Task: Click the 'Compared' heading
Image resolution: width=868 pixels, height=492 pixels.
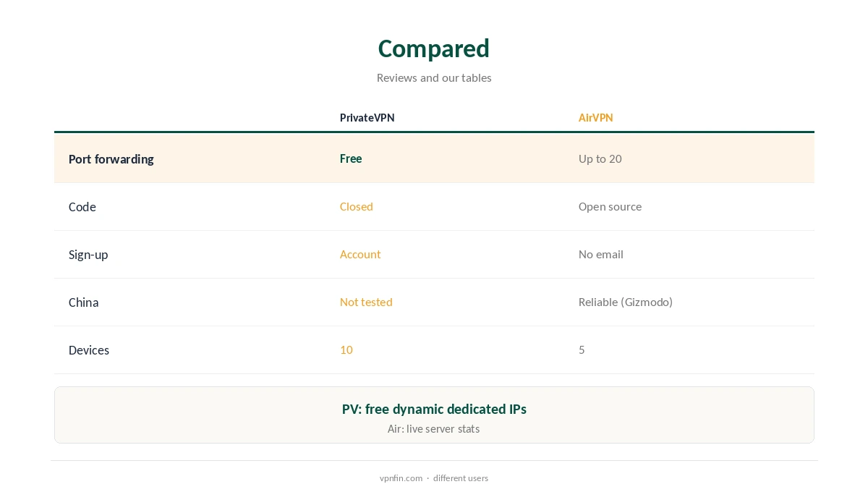Action: 434,48
